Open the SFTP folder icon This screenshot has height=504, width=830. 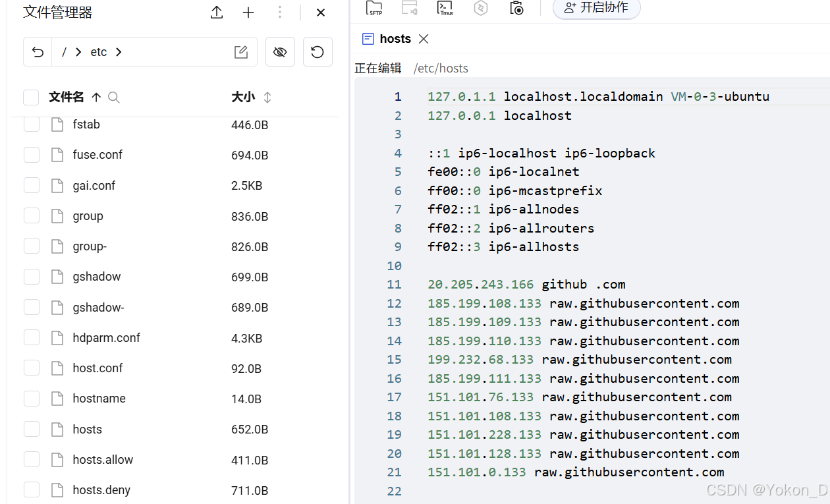tap(374, 8)
